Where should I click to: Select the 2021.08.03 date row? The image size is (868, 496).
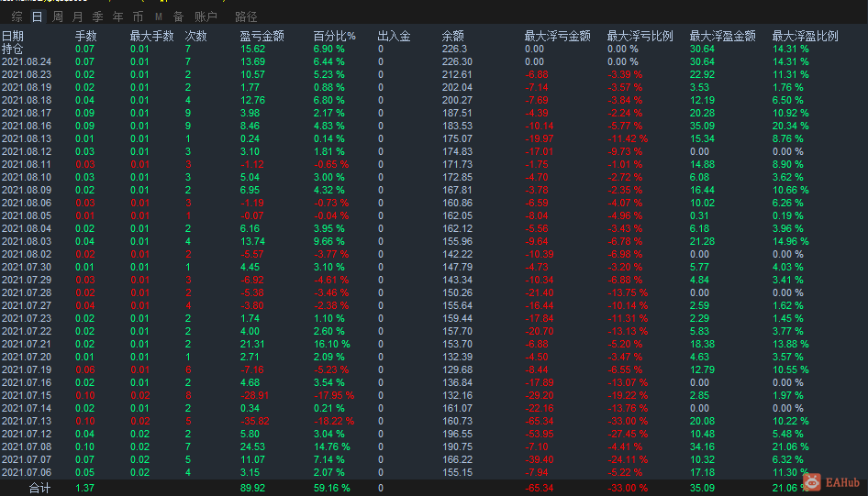pos(434,241)
